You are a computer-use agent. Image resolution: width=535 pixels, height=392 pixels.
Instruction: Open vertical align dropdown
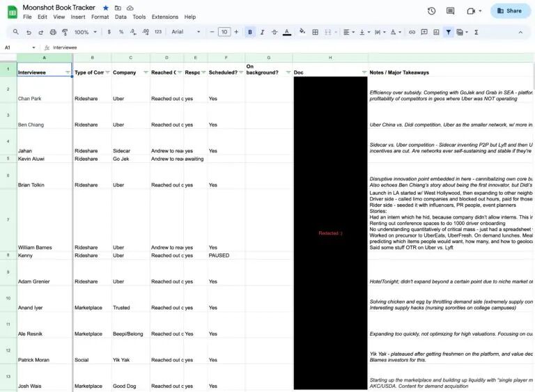364,32
